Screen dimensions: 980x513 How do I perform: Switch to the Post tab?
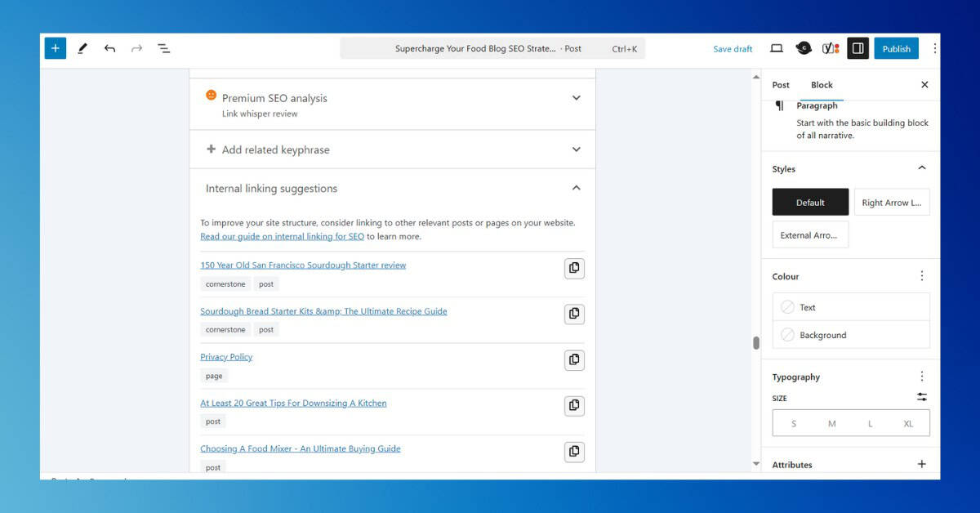tap(781, 85)
